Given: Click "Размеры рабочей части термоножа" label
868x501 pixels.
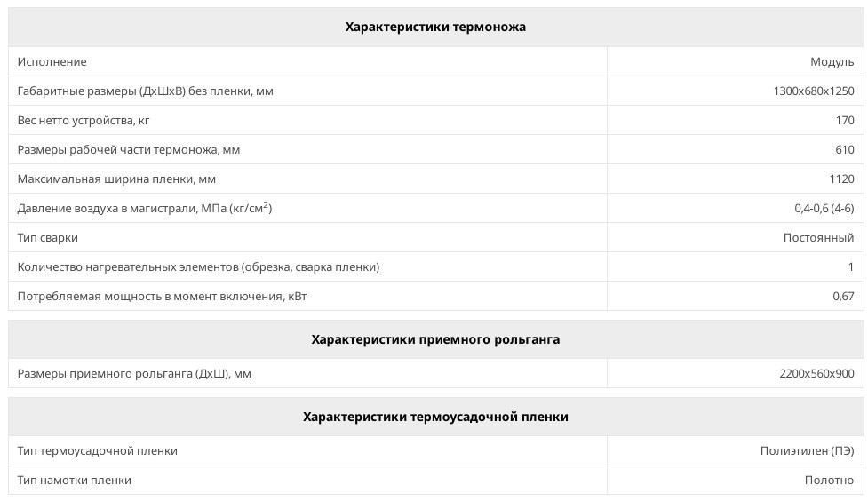Looking at the screenshot, I should click(x=129, y=150).
